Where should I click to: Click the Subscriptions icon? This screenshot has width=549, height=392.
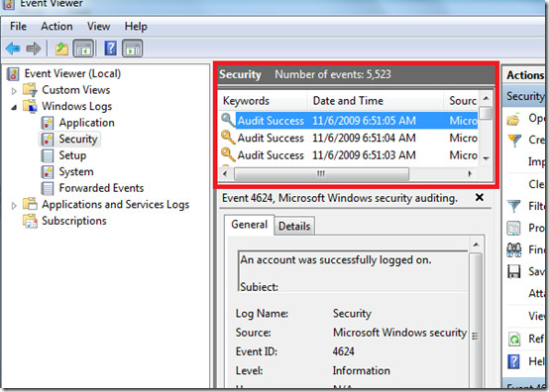click(30, 221)
